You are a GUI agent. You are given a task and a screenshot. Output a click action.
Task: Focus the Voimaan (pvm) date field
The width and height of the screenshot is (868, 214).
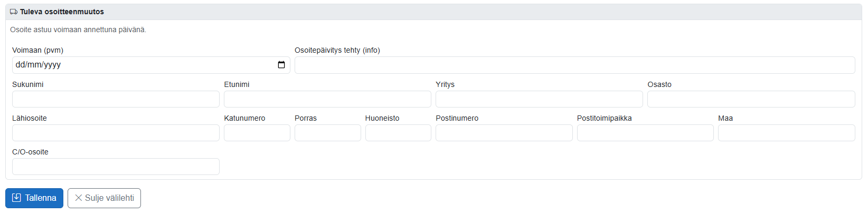tap(151, 65)
